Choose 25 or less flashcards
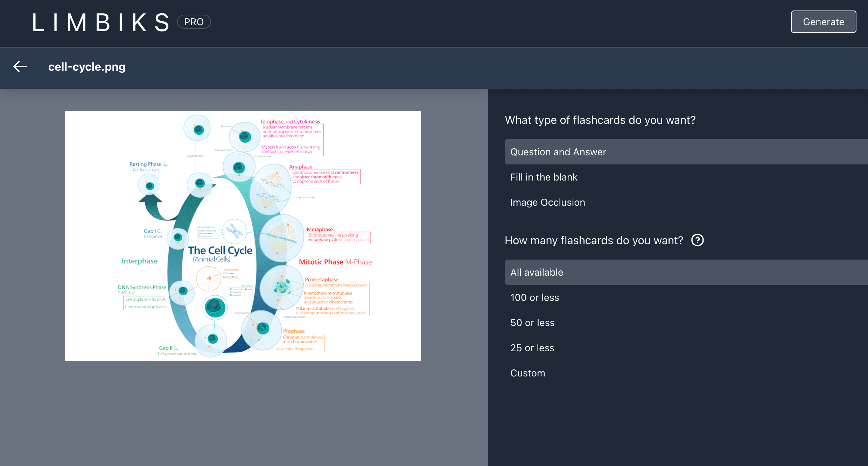Image resolution: width=868 pixels, height=466 pixels. point(532,348)
